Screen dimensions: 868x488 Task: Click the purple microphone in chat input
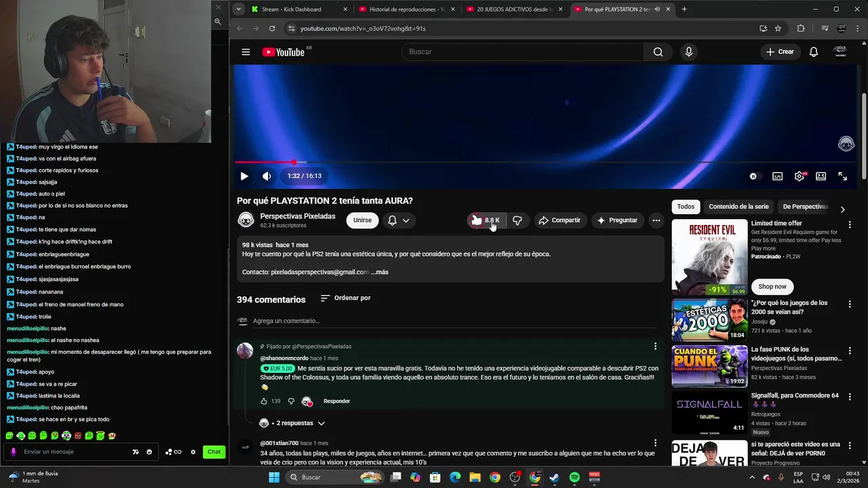click(x=13, y=452)
